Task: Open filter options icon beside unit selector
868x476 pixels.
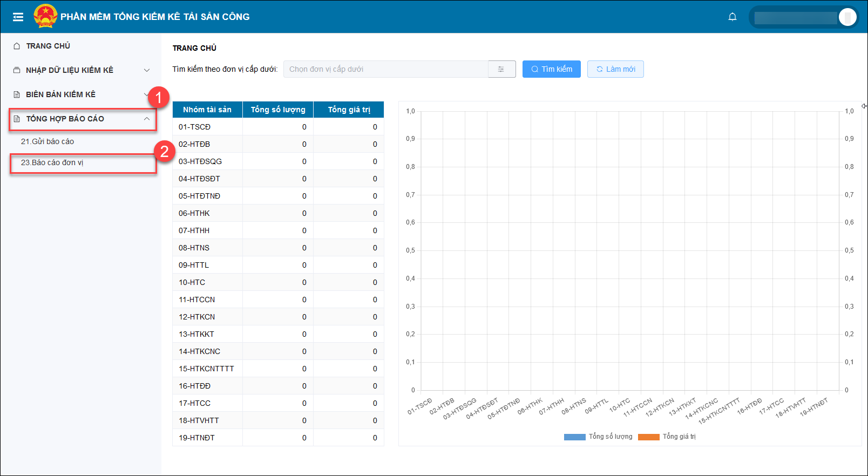Action: [x=501, y=69]
